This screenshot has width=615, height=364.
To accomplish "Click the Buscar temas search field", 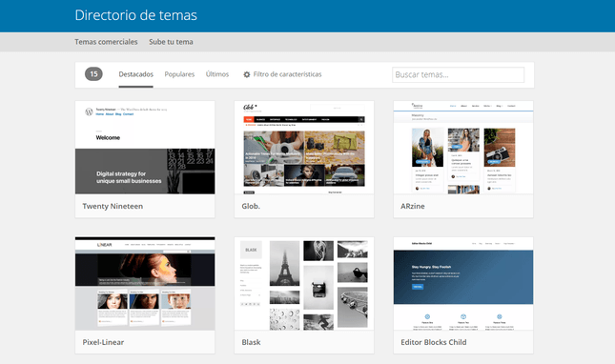I will [458, 74].
